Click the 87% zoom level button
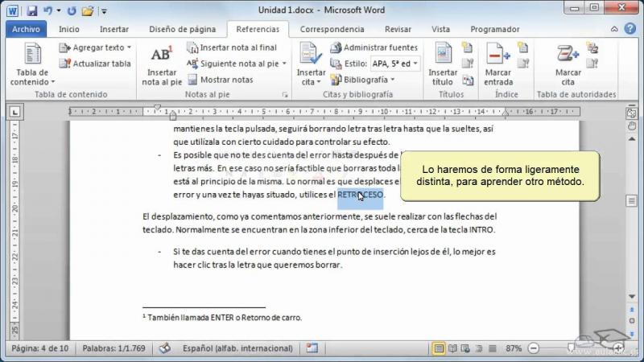Image resolution: width=644 pixels, height=362 pixels. click(514, 348)
